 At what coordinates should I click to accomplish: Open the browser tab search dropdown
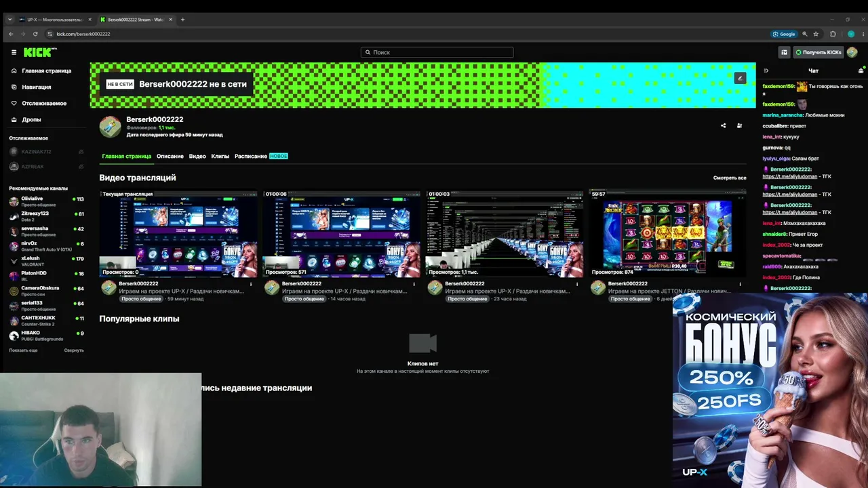pos(9,20)
